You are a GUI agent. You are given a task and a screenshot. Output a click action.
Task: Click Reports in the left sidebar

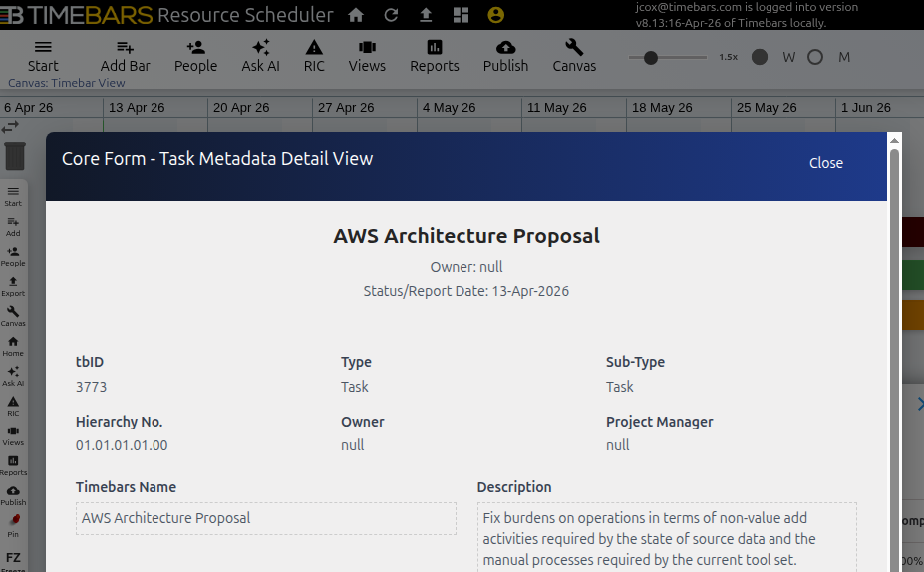pos(13,466)
